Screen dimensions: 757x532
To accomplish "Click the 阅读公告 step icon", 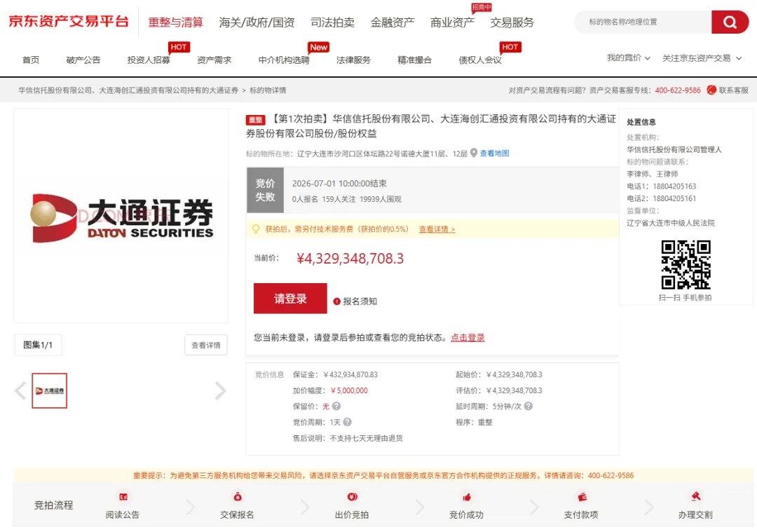I will click(x=123, y=497).
